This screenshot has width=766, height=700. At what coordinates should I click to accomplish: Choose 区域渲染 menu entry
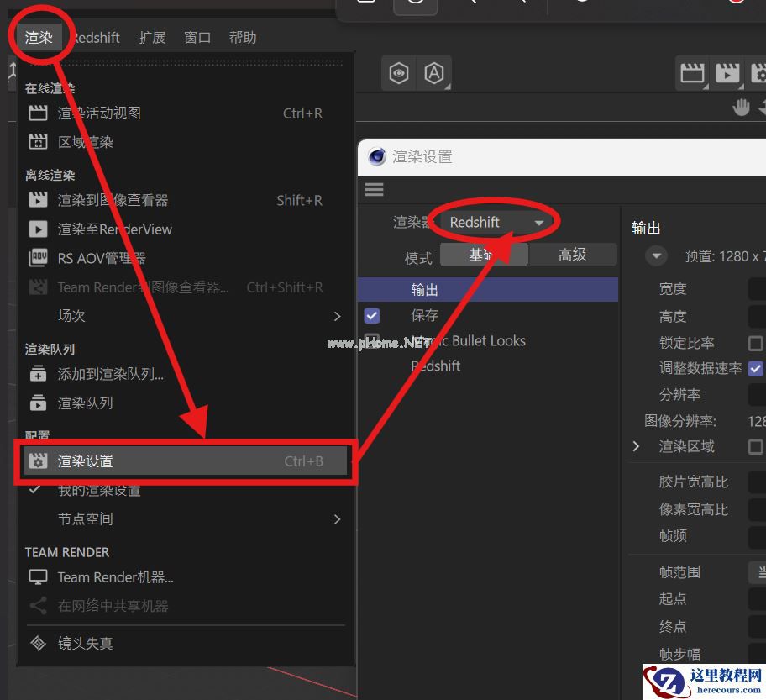186,142
